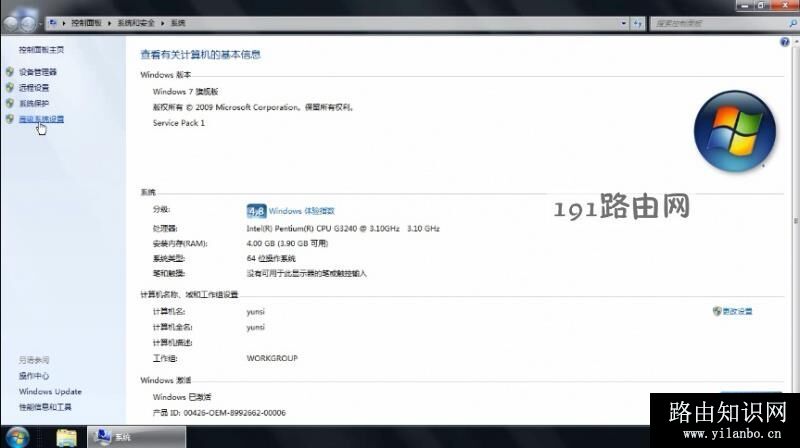Select the WORKGROUP workgroup value
Viewport: 800px width, 448px height.
pos(272,358)
